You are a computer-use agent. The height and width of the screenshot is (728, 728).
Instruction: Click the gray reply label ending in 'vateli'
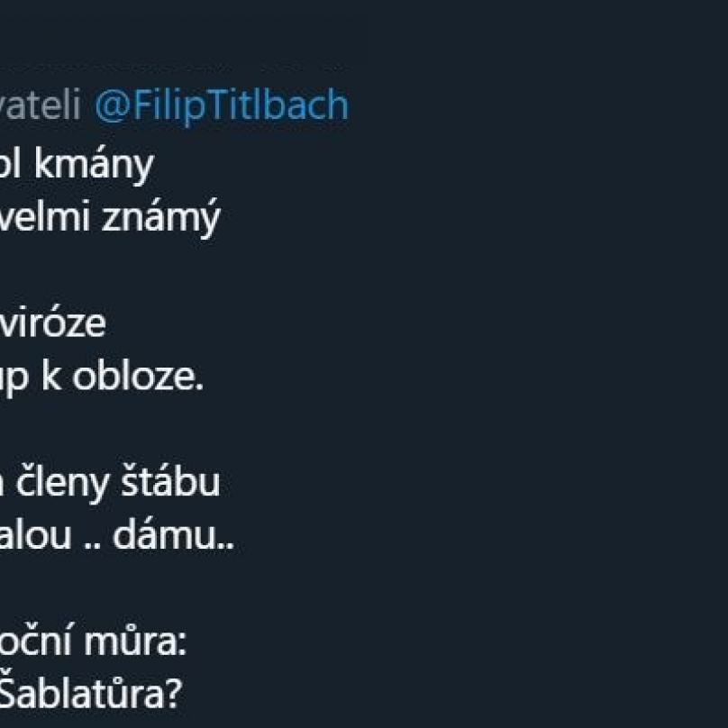click(41, 105)
